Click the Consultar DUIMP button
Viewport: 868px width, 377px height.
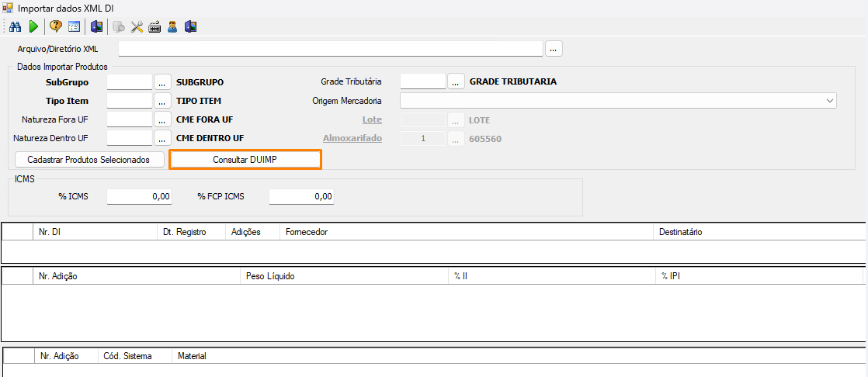click(245, 159)
